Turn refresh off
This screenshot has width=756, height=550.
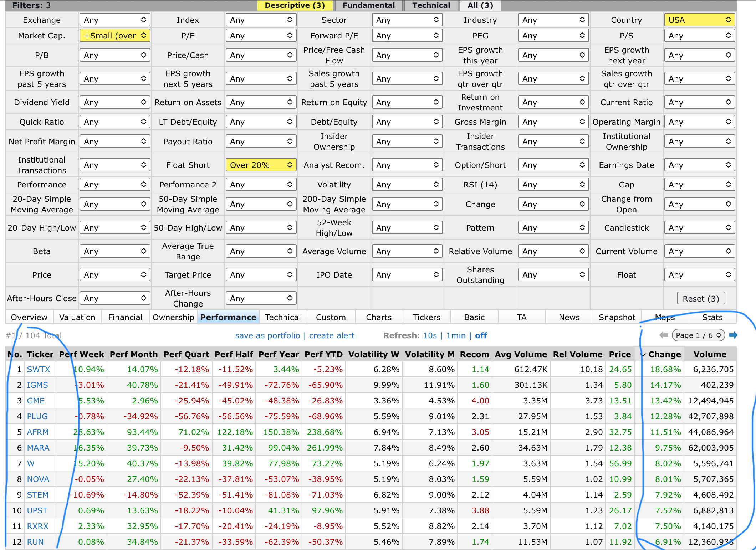point(481,335)
